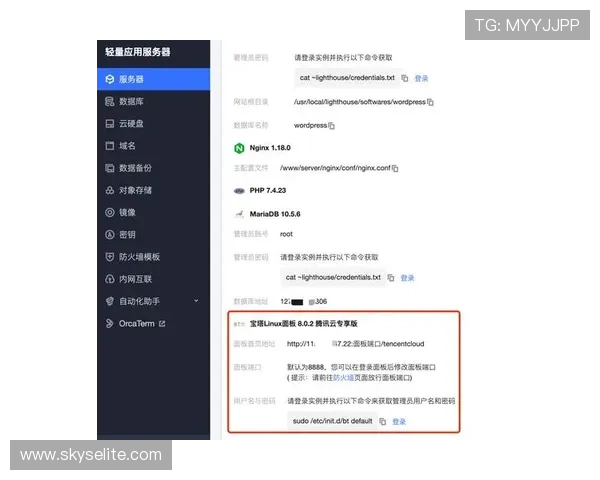Image resolution: width=600 pixels, height=480 pixels.
Task: Click 登录 link next to MariaDB credentials command
Action: [408, 278]
